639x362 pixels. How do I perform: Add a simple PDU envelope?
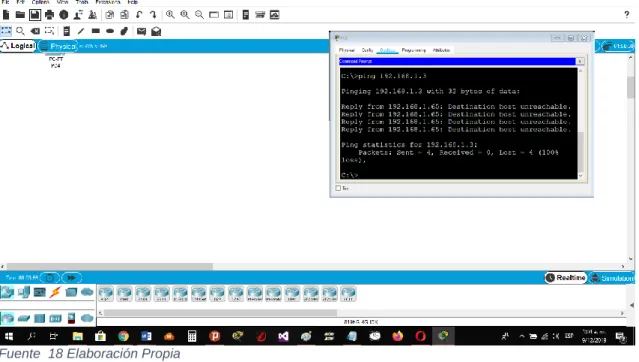pos(141,31)
